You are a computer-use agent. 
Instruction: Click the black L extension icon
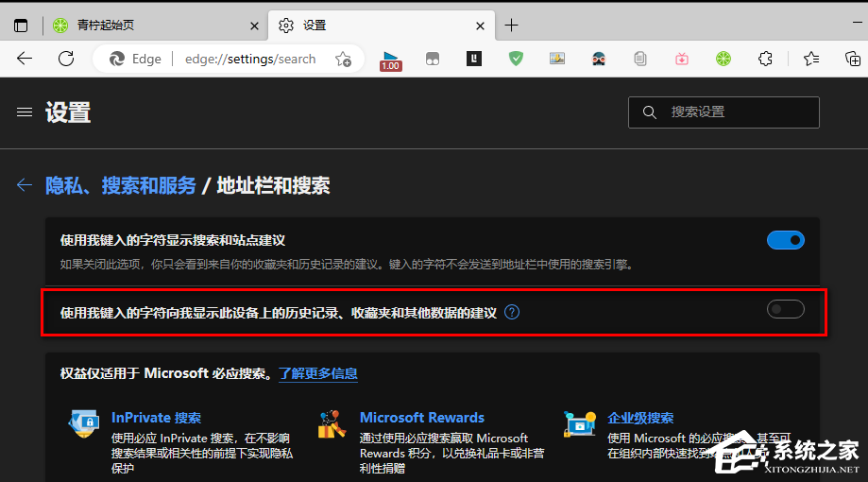474,59
